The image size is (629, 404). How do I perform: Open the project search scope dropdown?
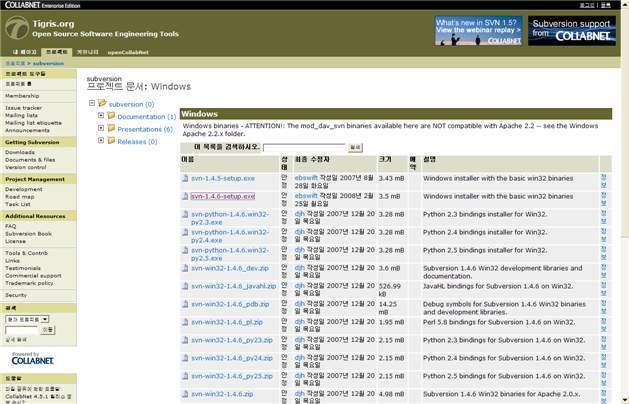point(27,319)
